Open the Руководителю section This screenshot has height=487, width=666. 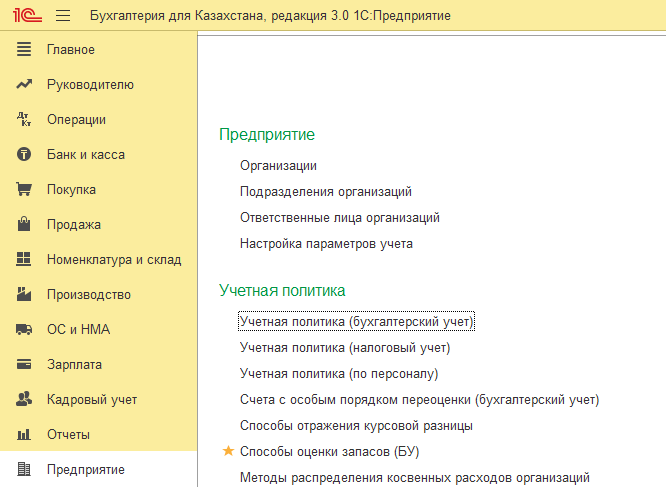coord(90,84)
